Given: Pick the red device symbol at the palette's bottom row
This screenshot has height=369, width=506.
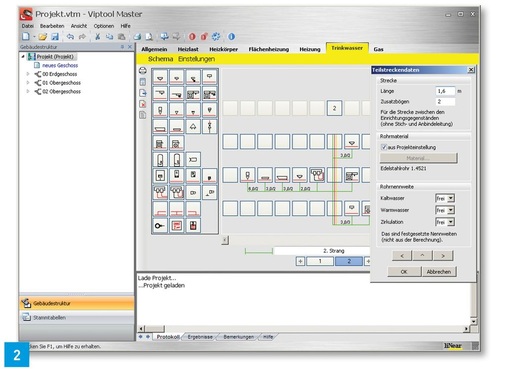Looking at the screenshot, I should [193, 226].
